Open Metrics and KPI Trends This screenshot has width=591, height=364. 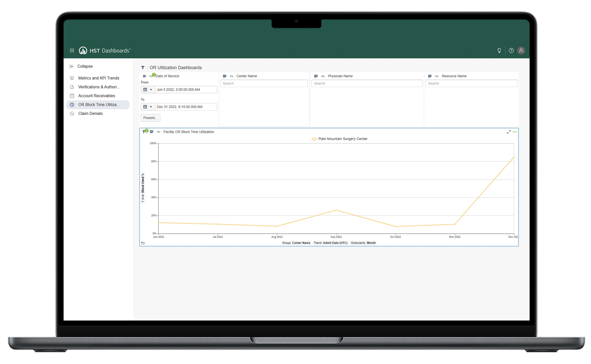98,78
